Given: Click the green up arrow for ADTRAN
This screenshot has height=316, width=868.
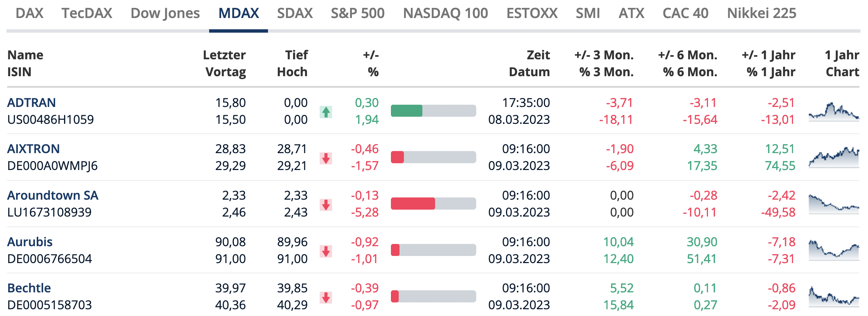Looking at the screenshot, I should [x=326, y=112].
